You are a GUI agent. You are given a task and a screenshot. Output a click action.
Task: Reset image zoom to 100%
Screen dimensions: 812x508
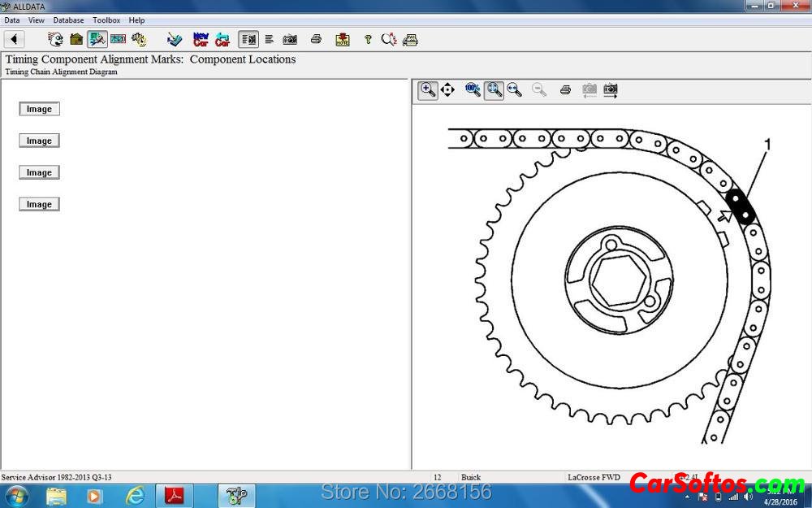pyautogui.click(x=473, y=90)
